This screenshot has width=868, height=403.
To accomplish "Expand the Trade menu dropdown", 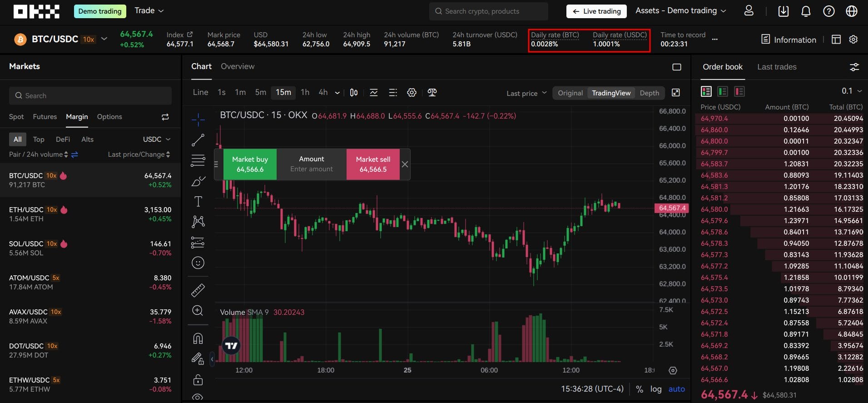I will pos(149,11).
